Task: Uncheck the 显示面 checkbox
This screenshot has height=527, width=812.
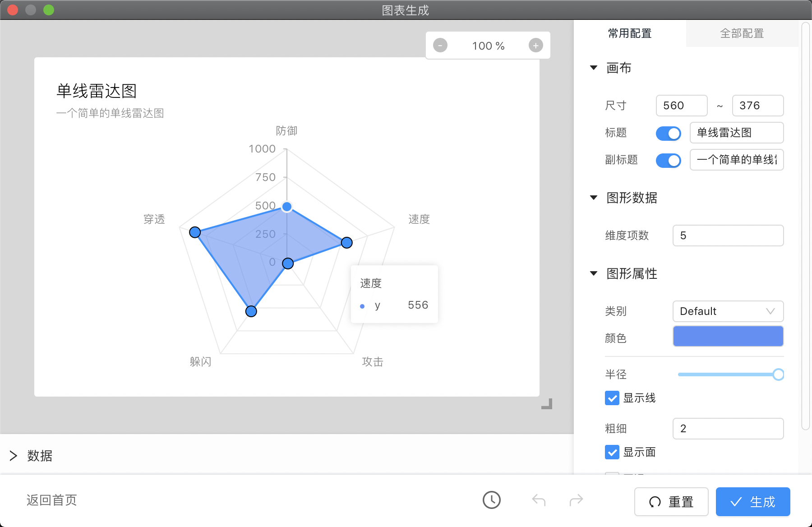Action: pos(612,452)
